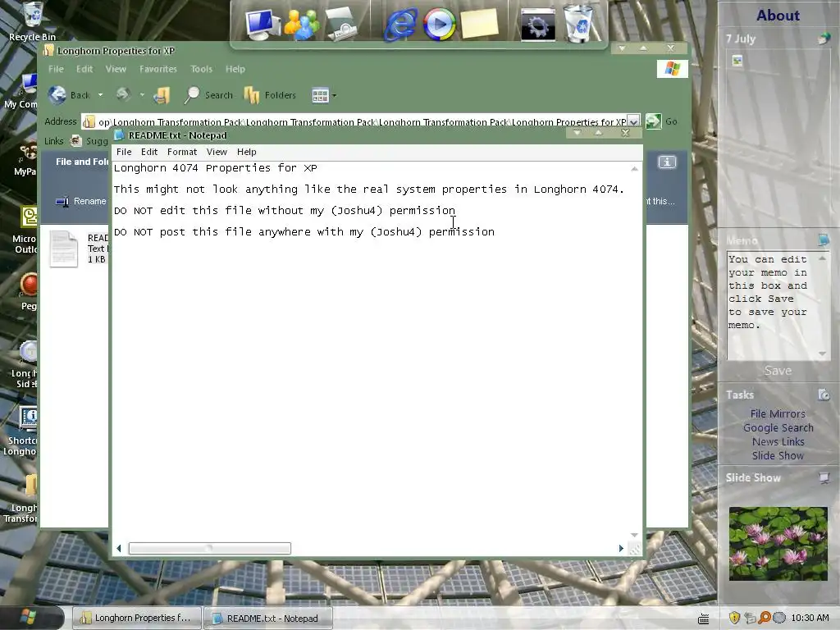This screenshot has height=630, width=840.
Task: Click About heading in sidebar
Action: (x=778, y=16)
